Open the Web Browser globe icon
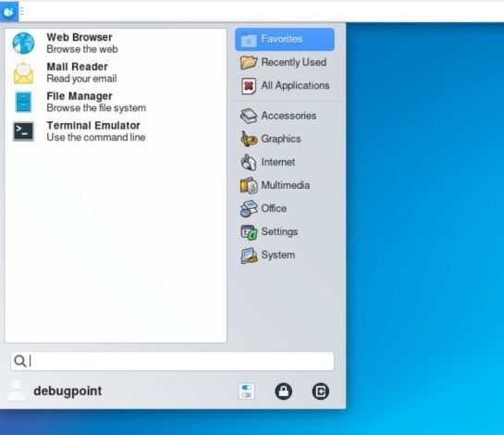Viewport: 504px width, 435px height. [x=23, y=43]
